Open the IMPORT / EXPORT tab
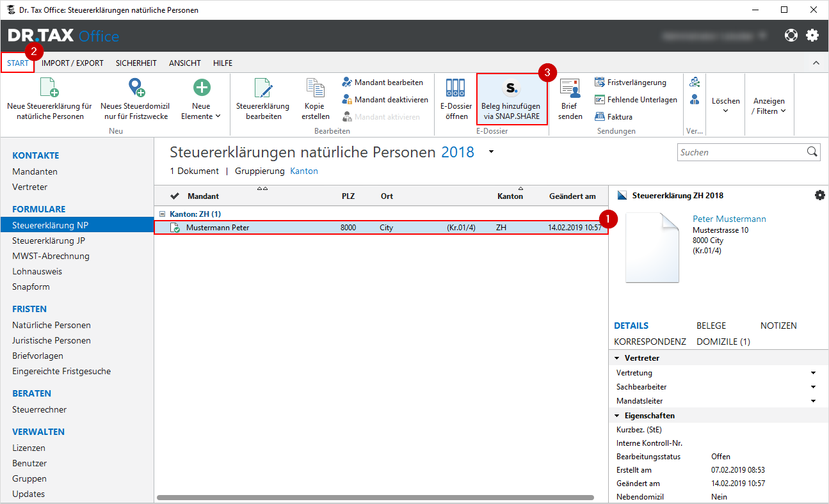Image resolution: width=829 pixels, height=504 pixels. click(72, 63)
